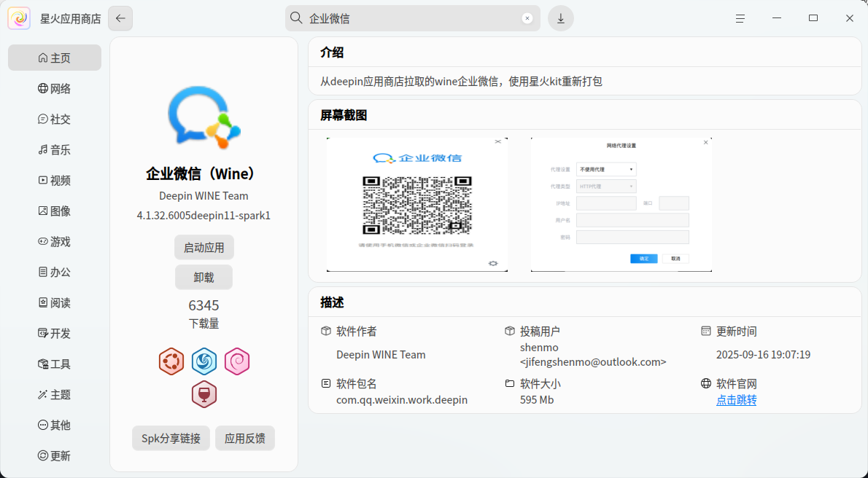Click the 软件作者 box icon
The height and width of the screenshot is (478, 868).
coord(326,331)
